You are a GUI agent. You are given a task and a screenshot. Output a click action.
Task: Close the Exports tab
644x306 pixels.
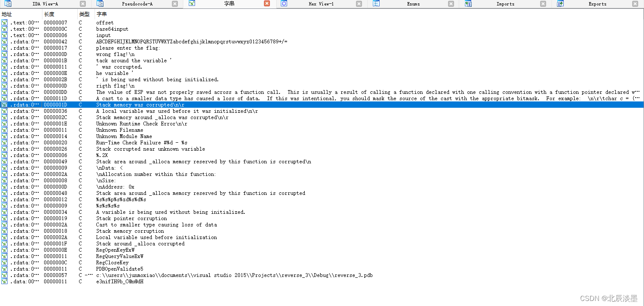tap(635, 4)
